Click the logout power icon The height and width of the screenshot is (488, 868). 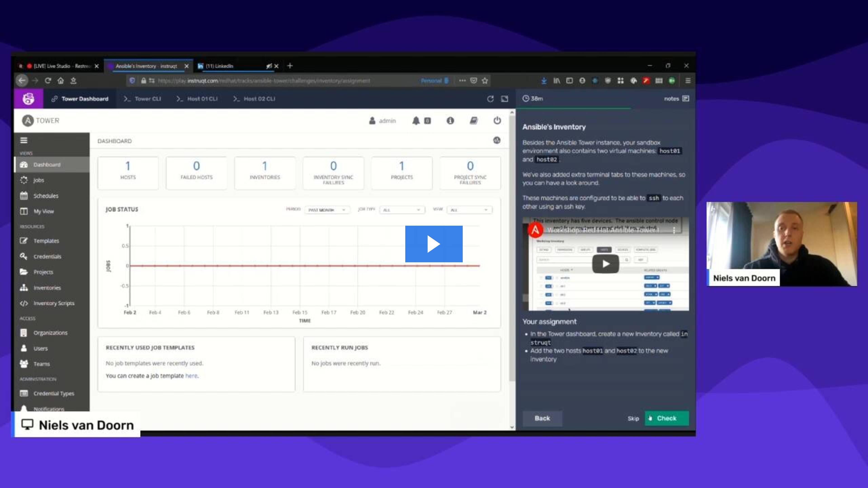(497, 121)
